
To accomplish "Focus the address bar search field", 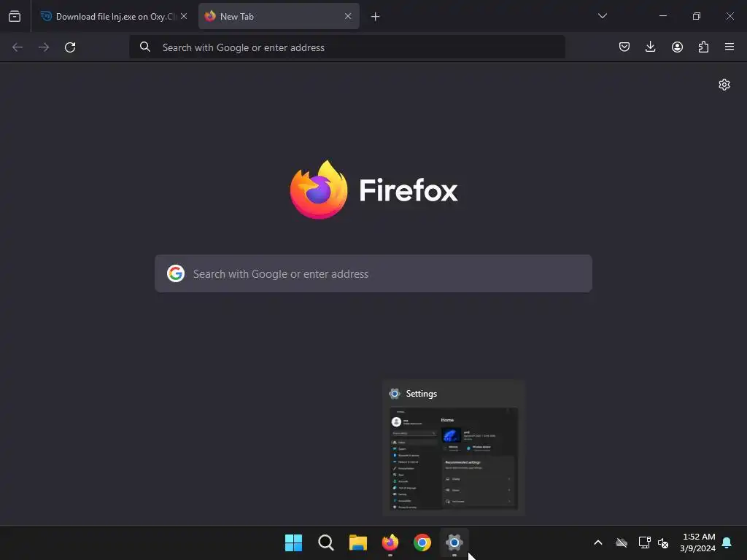I will (347, 47).
